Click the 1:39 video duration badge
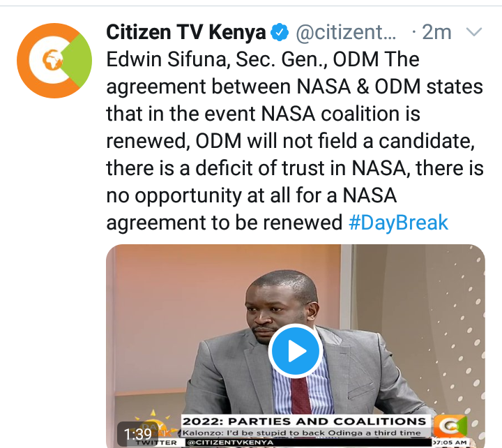Viewport: 502px width, 448px height. (137, 434)
